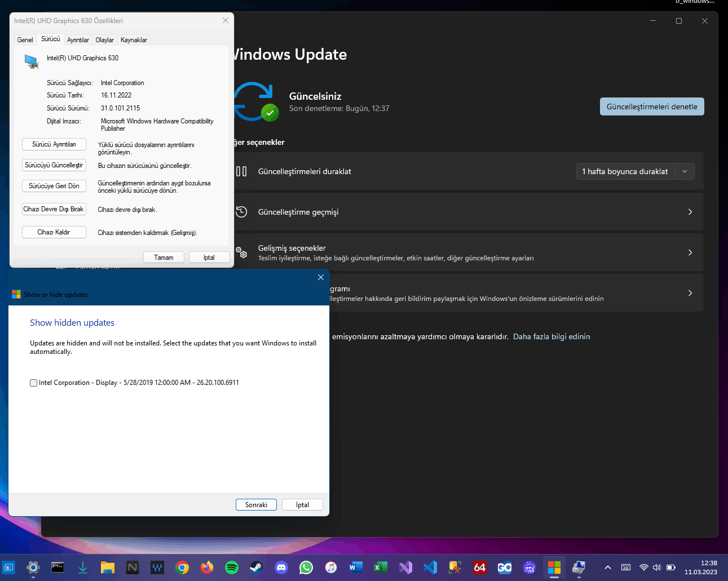Click Sürücüye Geri Dön button
Screen dimensions: 728x581
(x=54, y=186)
